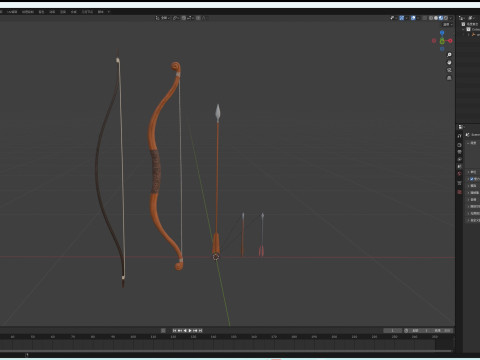Open the pivot point selector
Viewport: 480px width, 360px height.
176,18
